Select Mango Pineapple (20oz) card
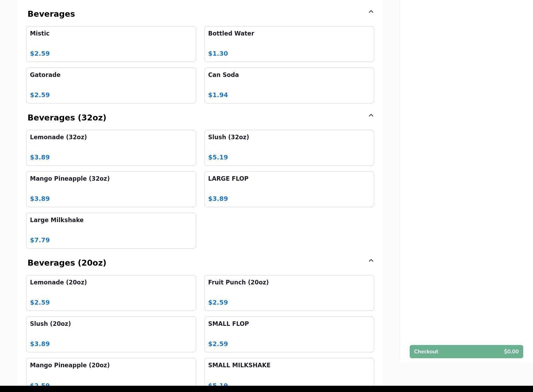 (111, 372)
